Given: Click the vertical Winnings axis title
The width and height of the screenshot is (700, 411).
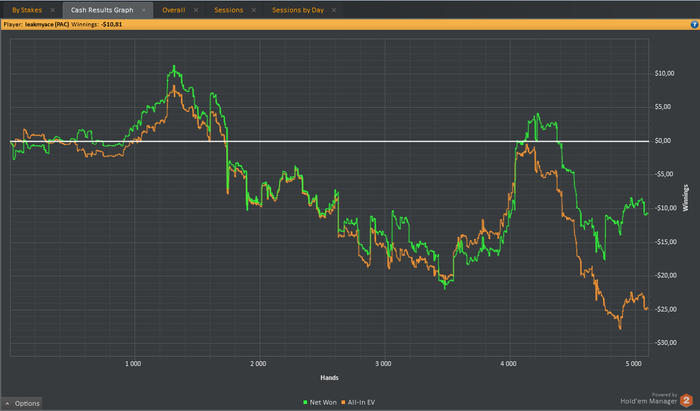Looking at the screenshot, I should click(x=686, y=198).
